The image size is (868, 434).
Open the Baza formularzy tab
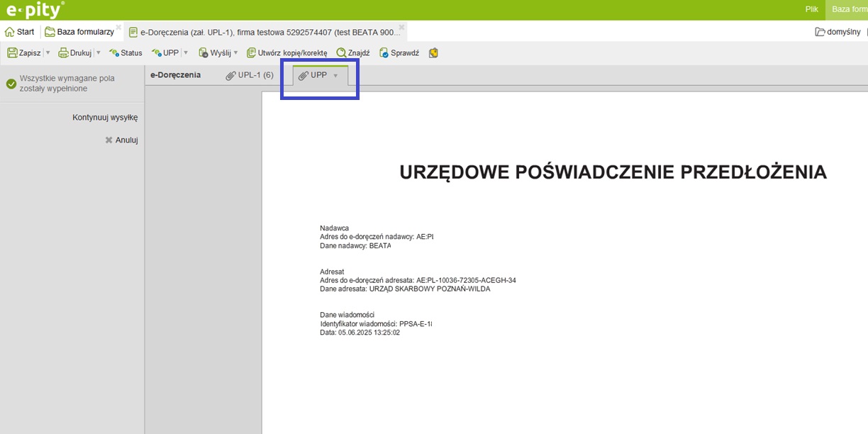(79, 32)
